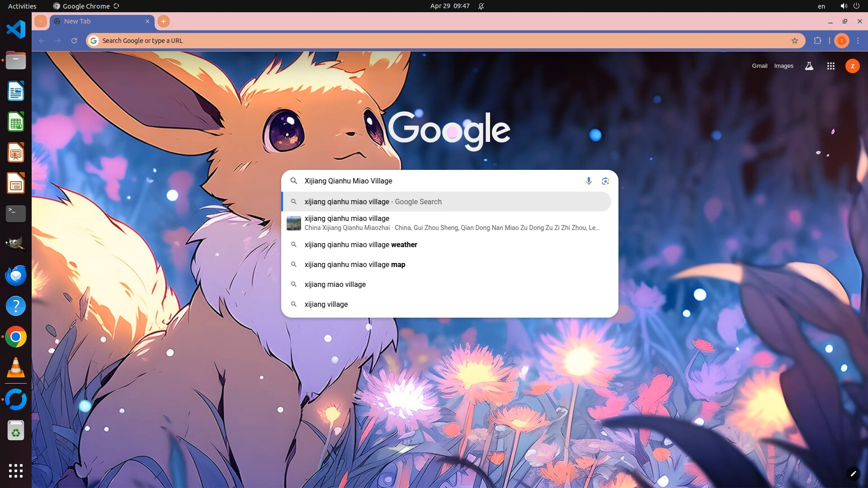The width and height of the screenshot is (868, 488).
Task: Expand the tab search dropdown arrow
Action: click(41, 21)
